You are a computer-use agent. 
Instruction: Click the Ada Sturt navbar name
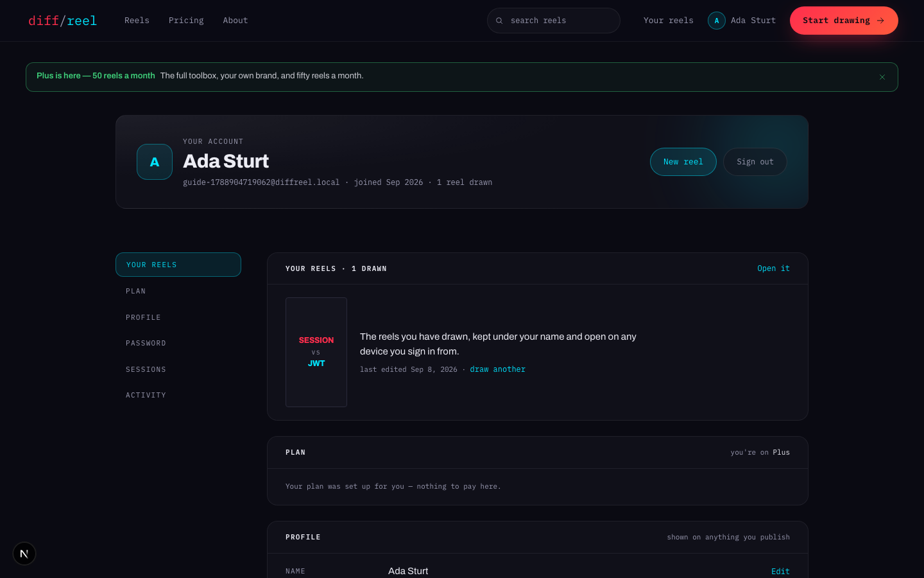point(753,21)
